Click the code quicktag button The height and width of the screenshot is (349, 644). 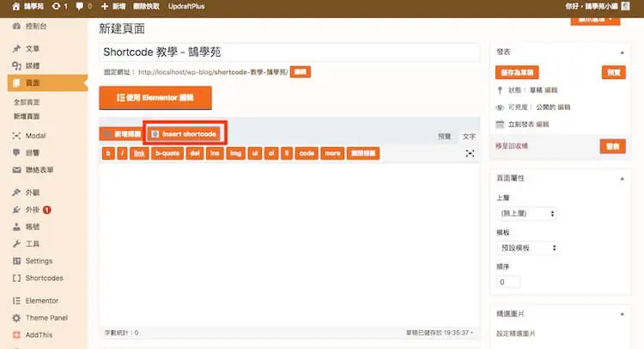pos(307,153)
